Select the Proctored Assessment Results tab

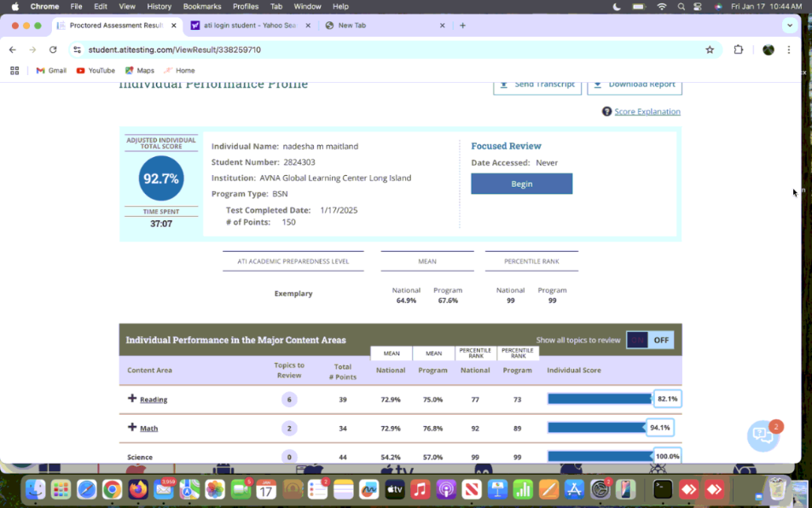pyautogui.click(x=117, y=26)
